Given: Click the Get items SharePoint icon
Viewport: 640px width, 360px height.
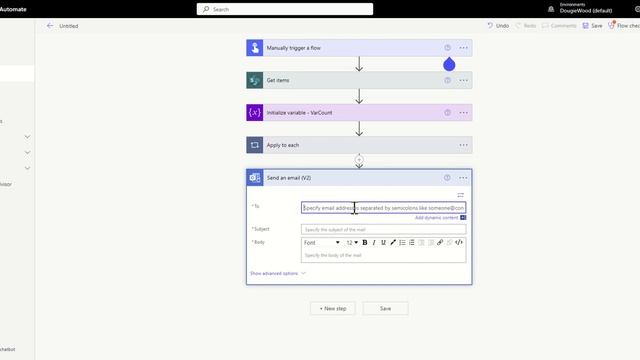Looking at the screenshot, I should pos(255,80).
